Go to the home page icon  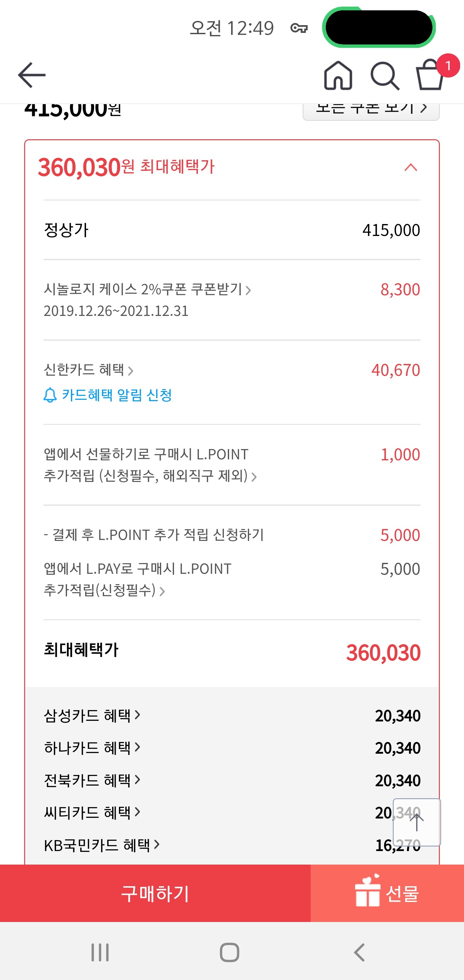coord(338,76)
